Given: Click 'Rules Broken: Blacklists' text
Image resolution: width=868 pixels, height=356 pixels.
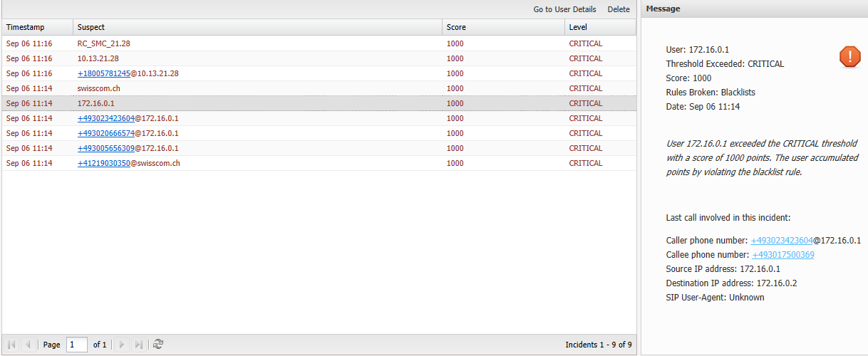Looking at the screenshot, I should (711, 93).
